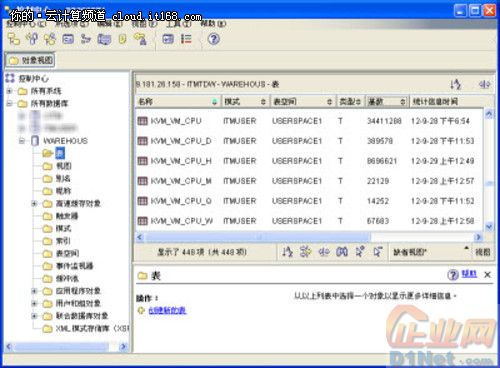Select the 昵称 folder in the tree
The image size is (500, 368).
tap(63, 191)
